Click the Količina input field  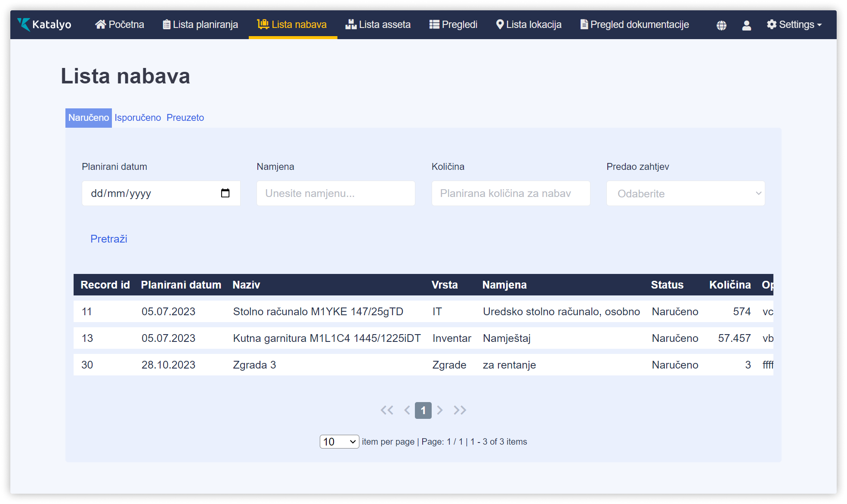510,194
